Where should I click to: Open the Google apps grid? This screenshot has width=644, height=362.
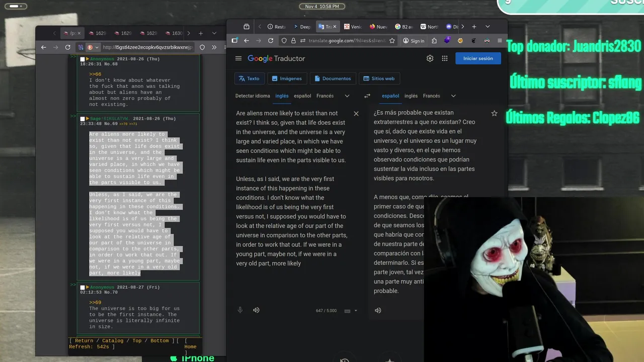445,58
